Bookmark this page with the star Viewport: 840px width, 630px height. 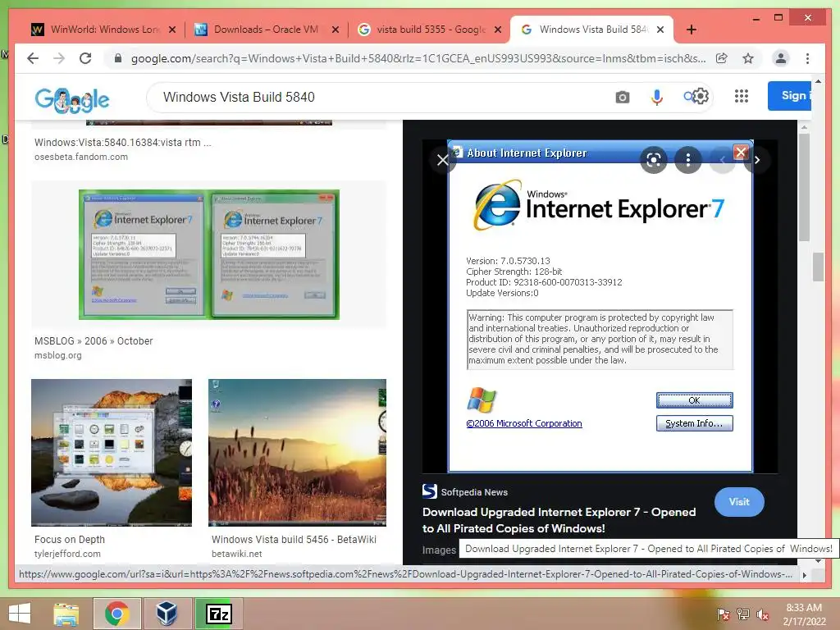[748, 58]
